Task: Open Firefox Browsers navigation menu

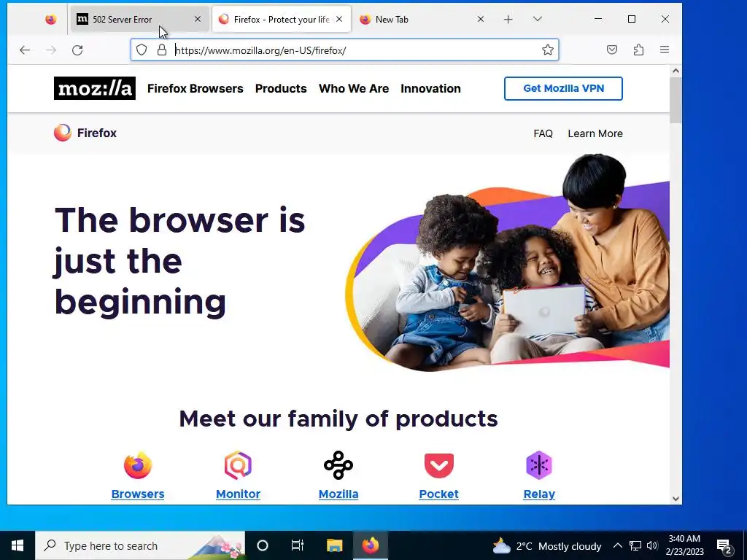Action: 196,88
